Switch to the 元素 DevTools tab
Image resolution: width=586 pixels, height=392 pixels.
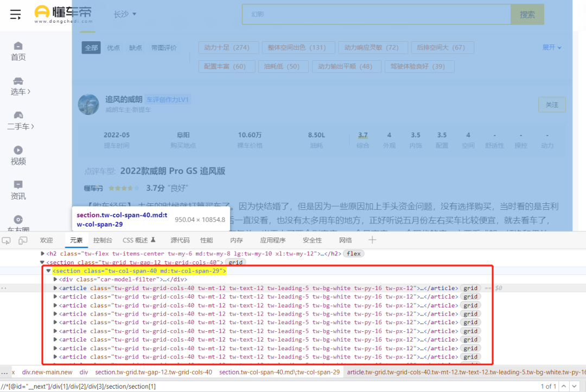(x=77, y=240)
